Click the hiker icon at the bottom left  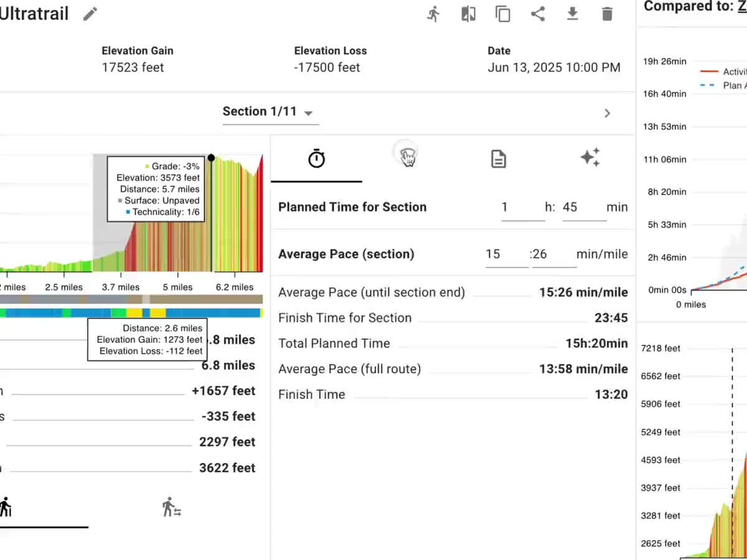click(6, 507)
